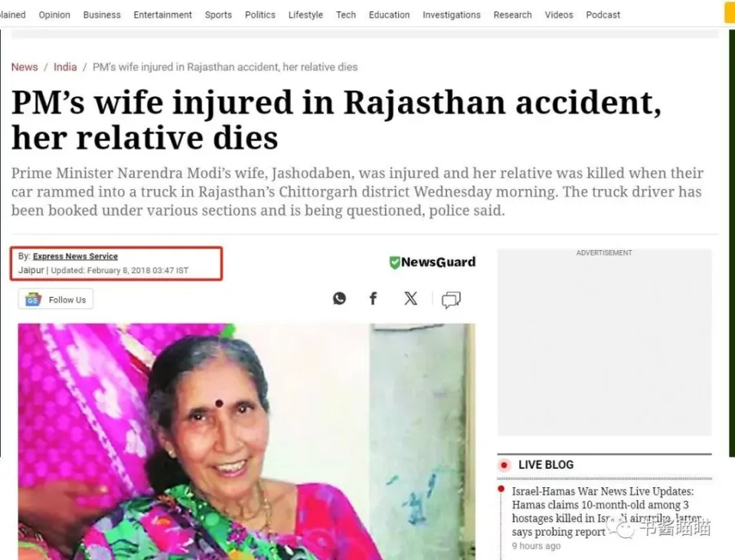This screenshot has height=560, width=735.
Task: Share article via WhatsApp icon
Action: pos(339,298)
